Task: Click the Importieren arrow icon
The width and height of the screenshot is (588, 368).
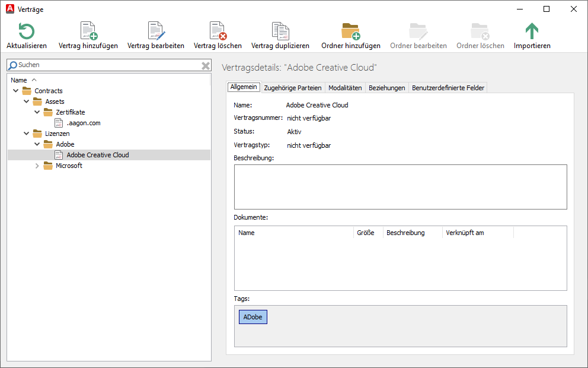Action: click(x=532, y=31)
